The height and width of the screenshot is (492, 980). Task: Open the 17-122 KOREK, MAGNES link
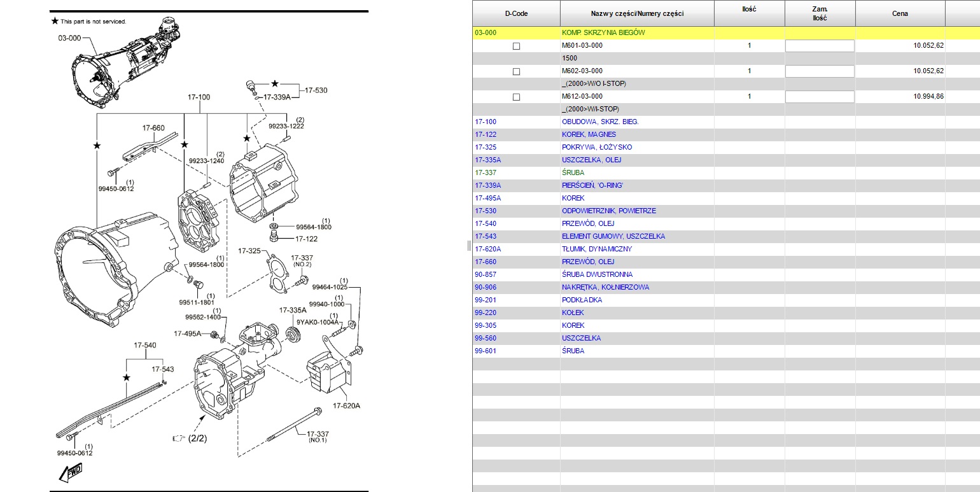pos(589,134)
